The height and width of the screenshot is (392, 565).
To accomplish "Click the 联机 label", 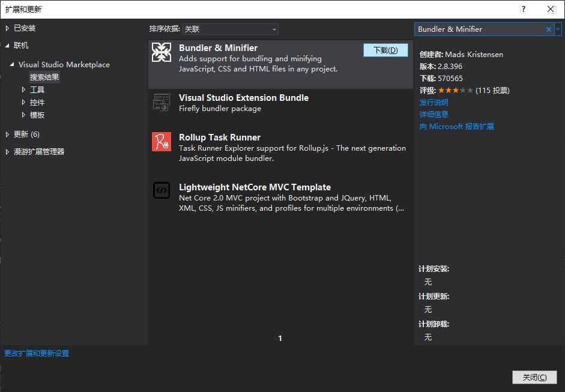I will tap(21, 46).
